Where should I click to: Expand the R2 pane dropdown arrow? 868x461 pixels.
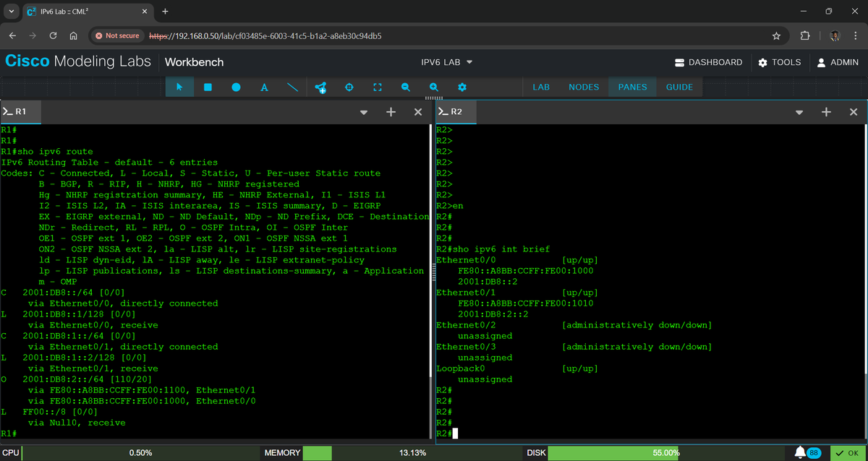799,112
